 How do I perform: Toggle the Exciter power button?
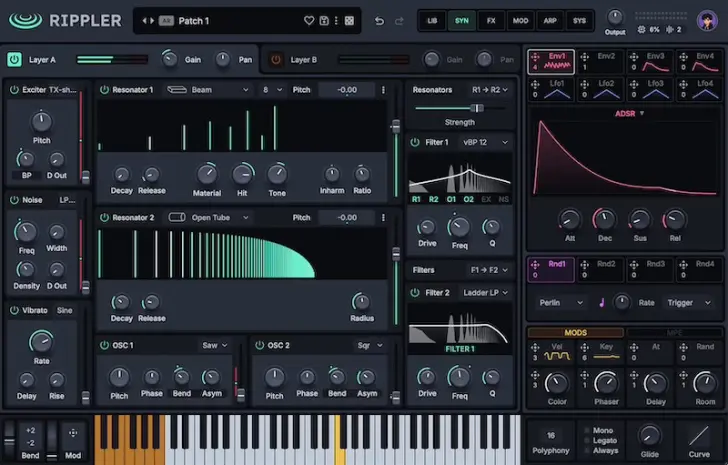(x=14, y=90)
